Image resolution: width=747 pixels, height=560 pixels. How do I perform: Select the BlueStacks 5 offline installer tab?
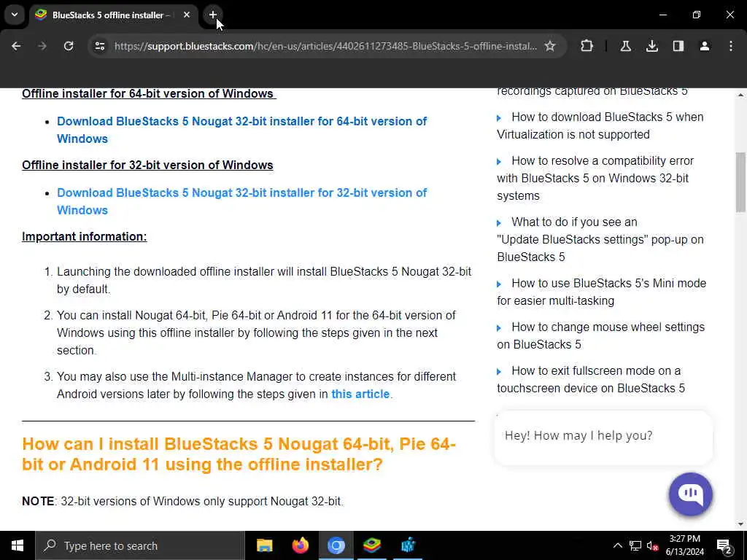[109, 15]
